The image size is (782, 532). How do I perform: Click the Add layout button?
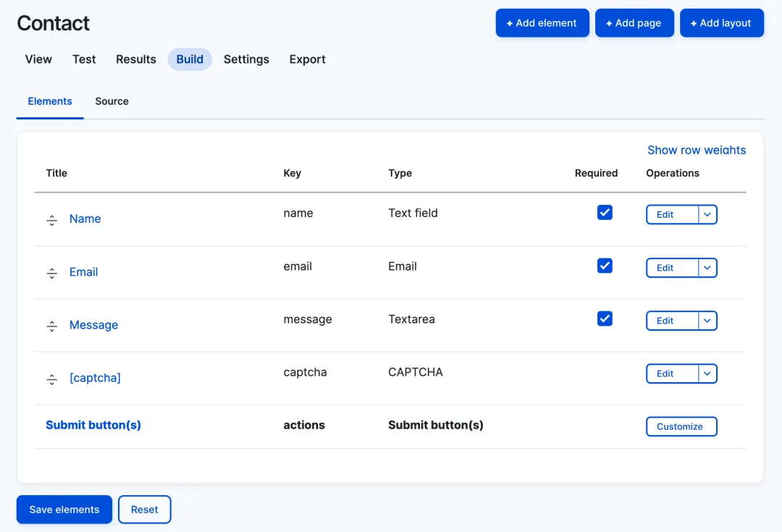722,23
